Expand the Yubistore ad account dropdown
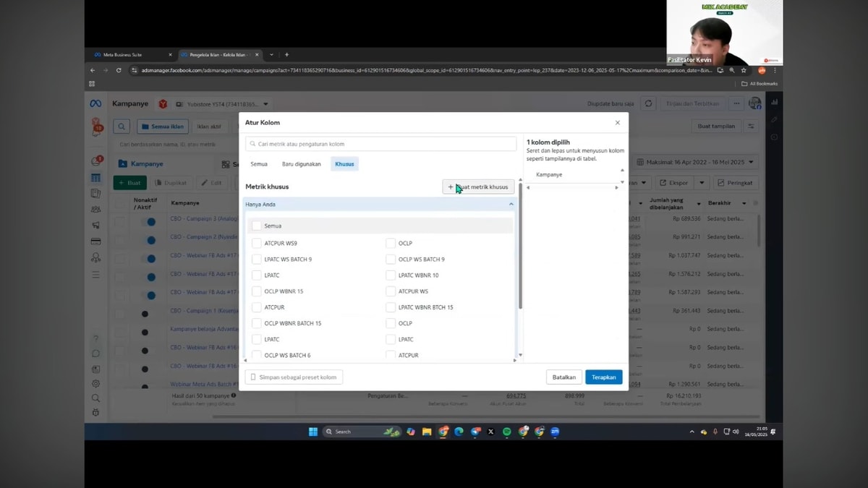Screen dimensions: 868x488 [224, 104]
